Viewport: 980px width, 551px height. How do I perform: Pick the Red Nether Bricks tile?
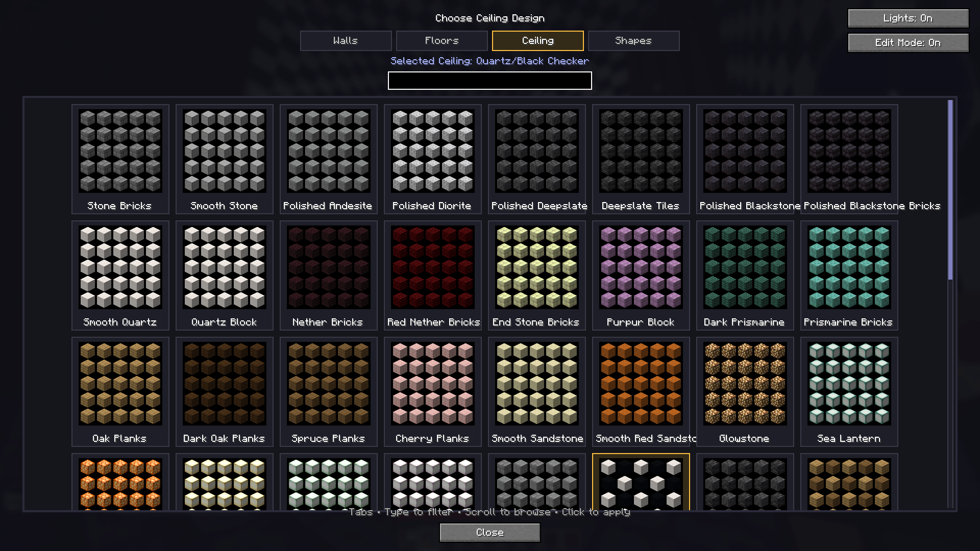click(433, 275)
